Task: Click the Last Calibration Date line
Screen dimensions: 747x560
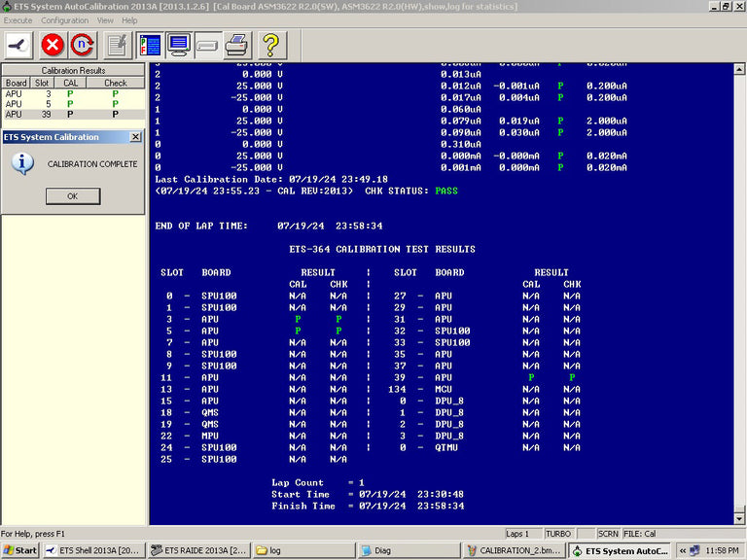Action: coord(271,180)
